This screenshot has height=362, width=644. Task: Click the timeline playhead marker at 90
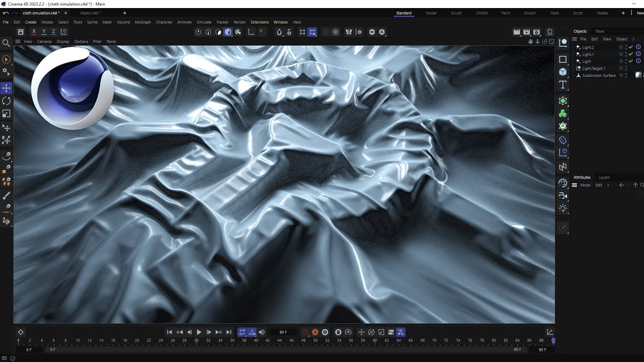(x=553, y=340)
